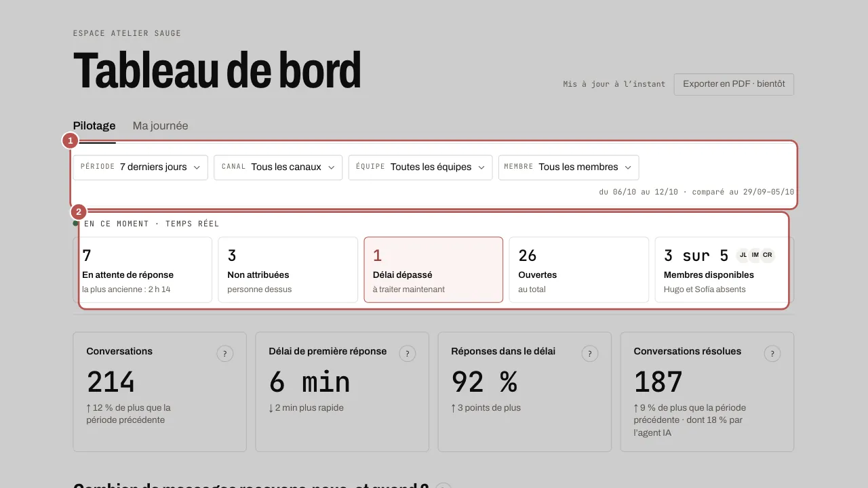
Task: Click the JL member avatar
Action: (x=743, y=256)
